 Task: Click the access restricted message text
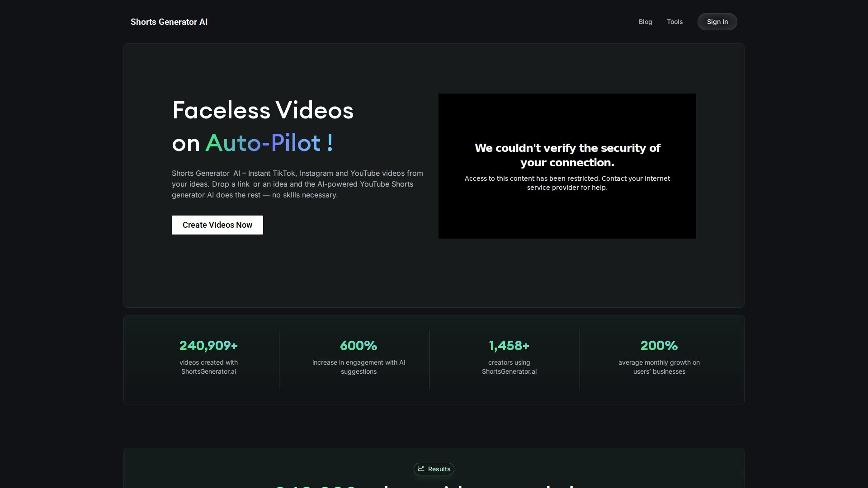coord(567,183)
